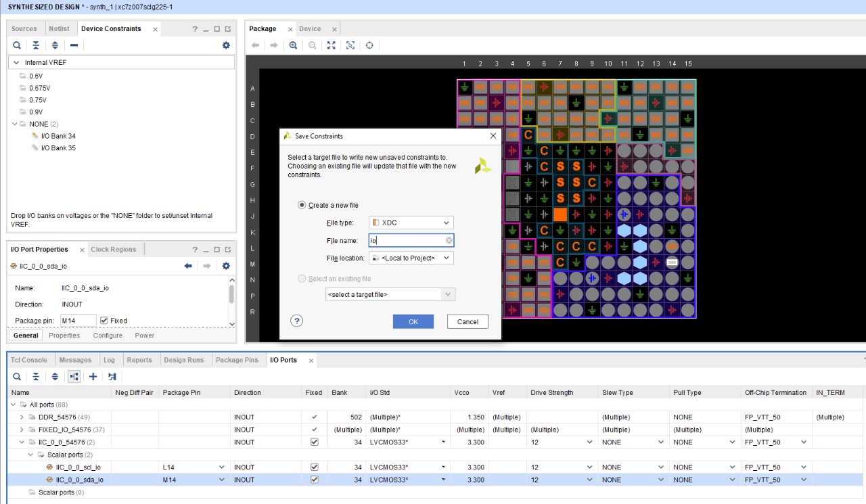The image size is (866, 504).
Task: Collapse the NONE folder
Action: tap(14, 124)
